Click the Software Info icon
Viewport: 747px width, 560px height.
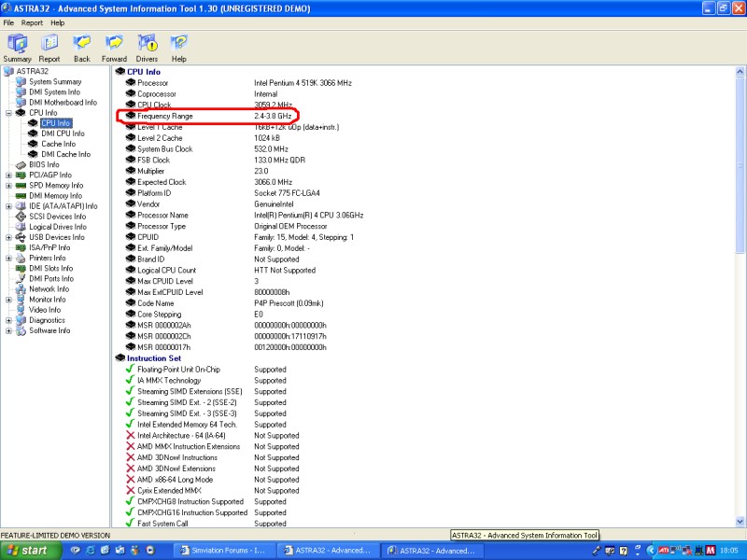[21, 331]
